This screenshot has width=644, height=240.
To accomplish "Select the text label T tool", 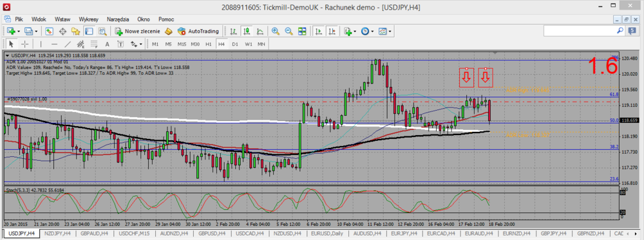I will click(120, 44).
